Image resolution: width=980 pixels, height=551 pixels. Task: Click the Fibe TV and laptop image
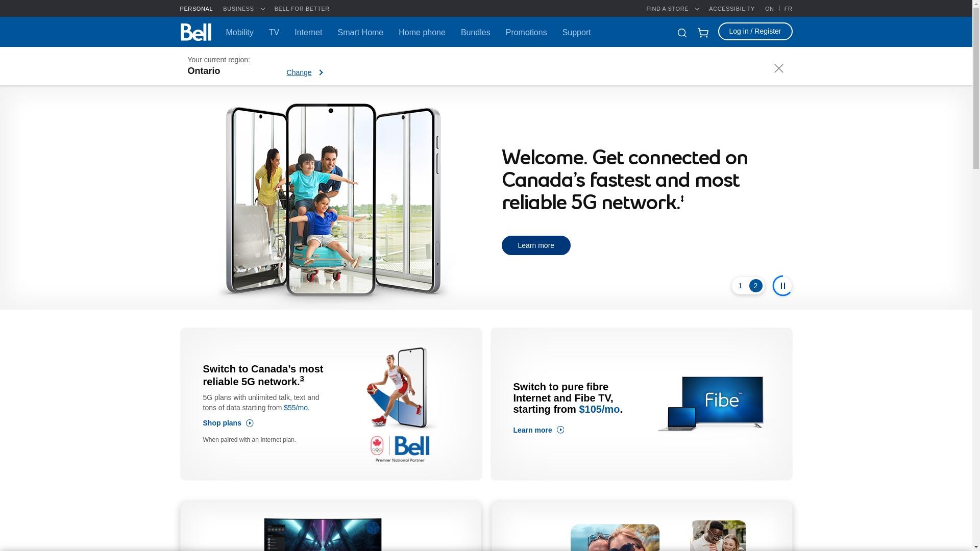pyautogui.click(x=710, y=404)
